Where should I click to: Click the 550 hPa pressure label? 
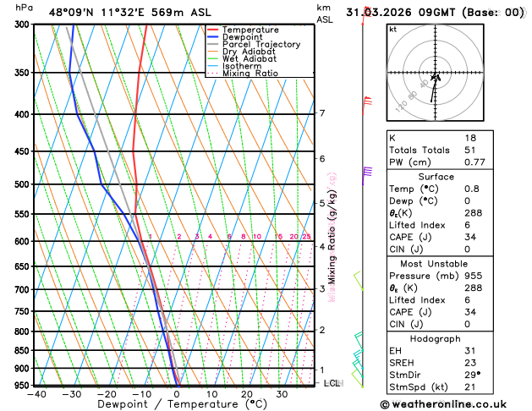(x=24, y=214)
